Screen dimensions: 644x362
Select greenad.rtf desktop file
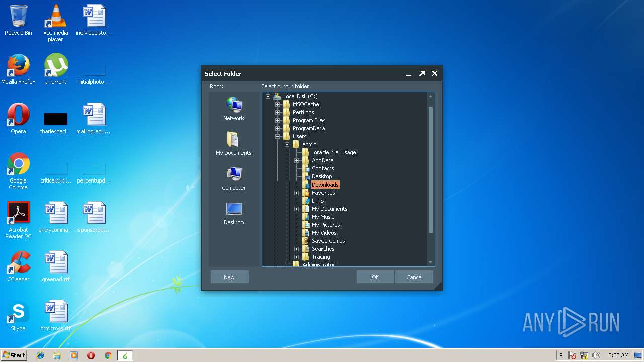coord(55,266)
